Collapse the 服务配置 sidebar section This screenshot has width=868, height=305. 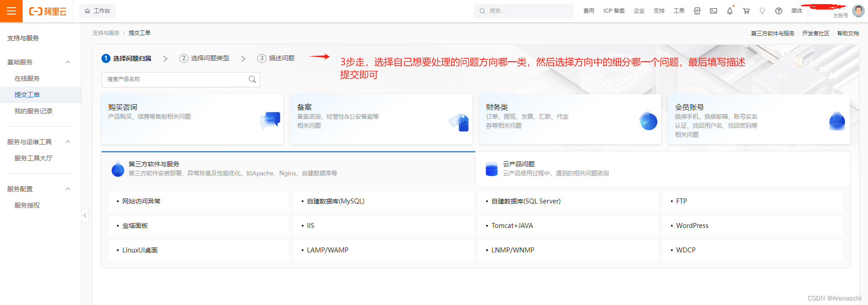68,189
